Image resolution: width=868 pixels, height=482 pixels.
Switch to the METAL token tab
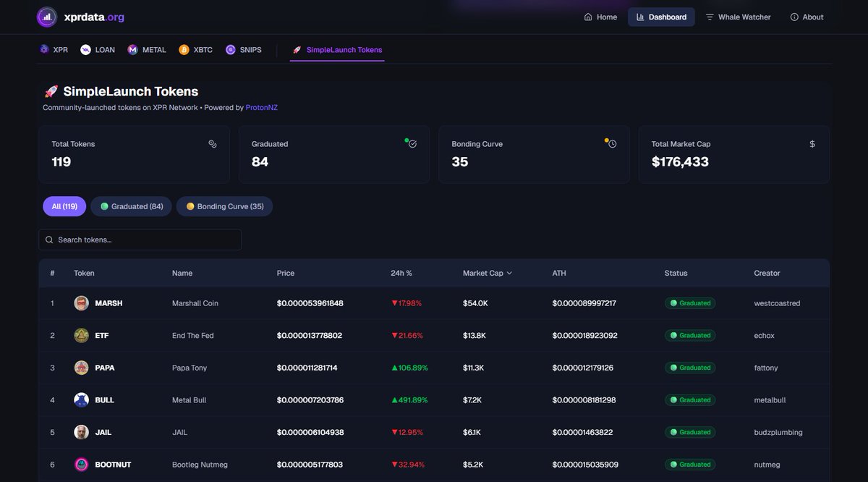147,50
